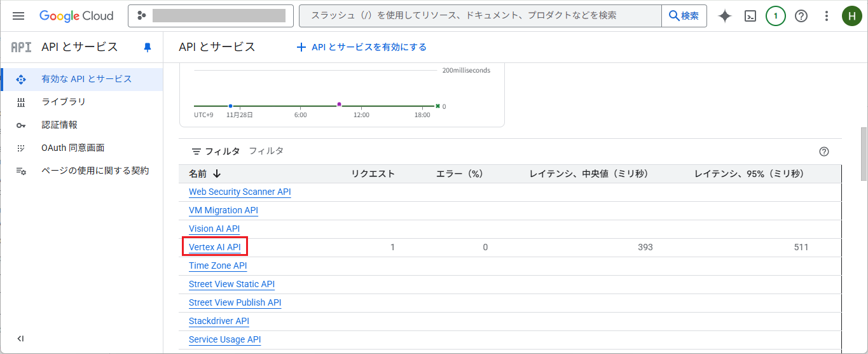Open the Service Usage API link
This screenshot has width=868, height=354.
click(224, 339)
